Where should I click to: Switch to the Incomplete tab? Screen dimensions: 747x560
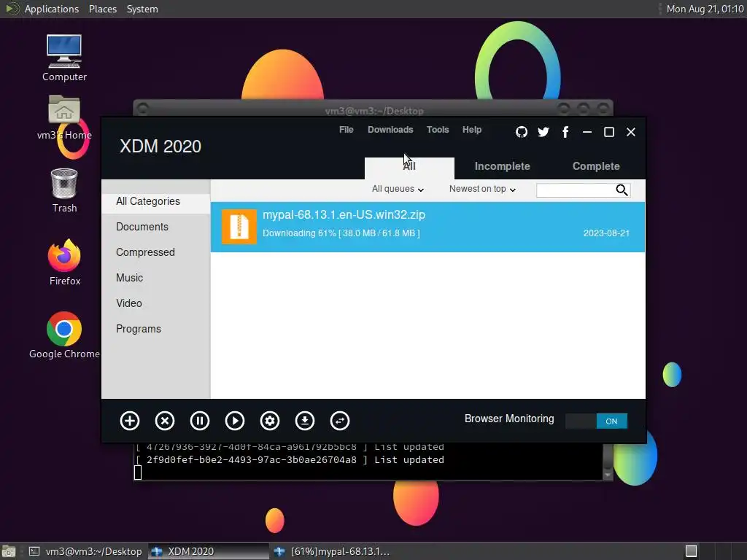(x=502, y=166)
